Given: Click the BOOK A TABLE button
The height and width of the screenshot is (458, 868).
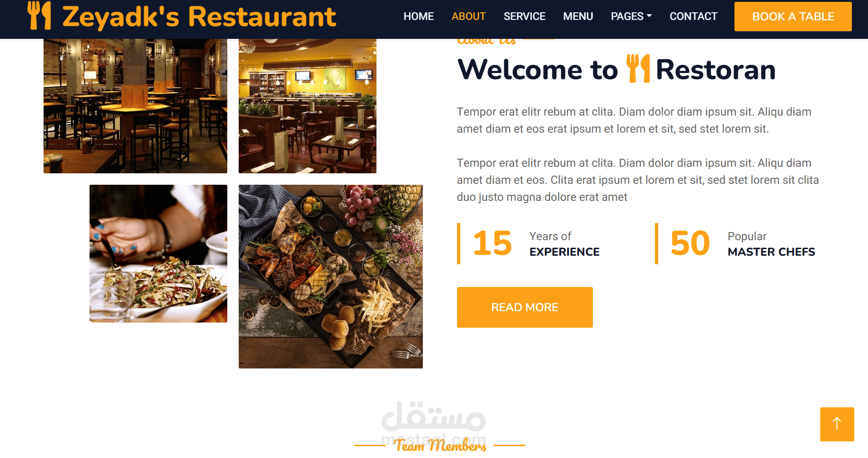Looking at the screenshot, I should [x=793, y=17].
